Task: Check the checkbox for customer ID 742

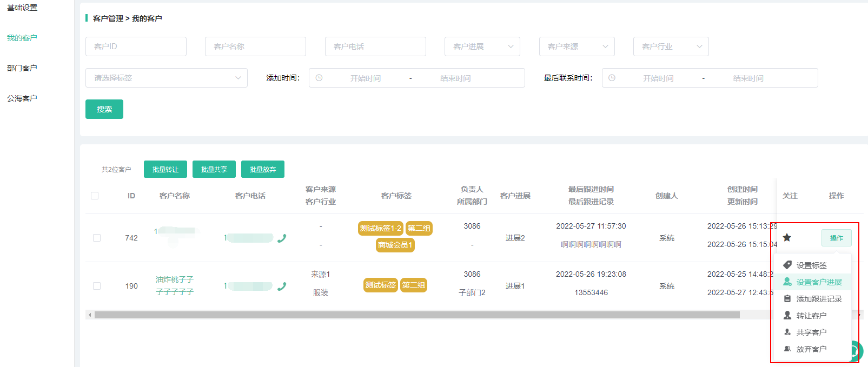Action: click(97, 238)
